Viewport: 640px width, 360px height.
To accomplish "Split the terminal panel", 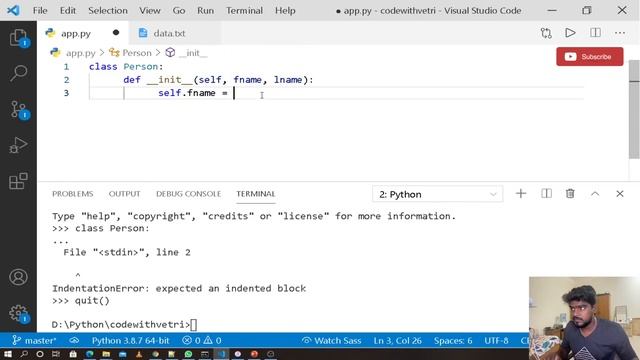I will (x=546, y=193).
